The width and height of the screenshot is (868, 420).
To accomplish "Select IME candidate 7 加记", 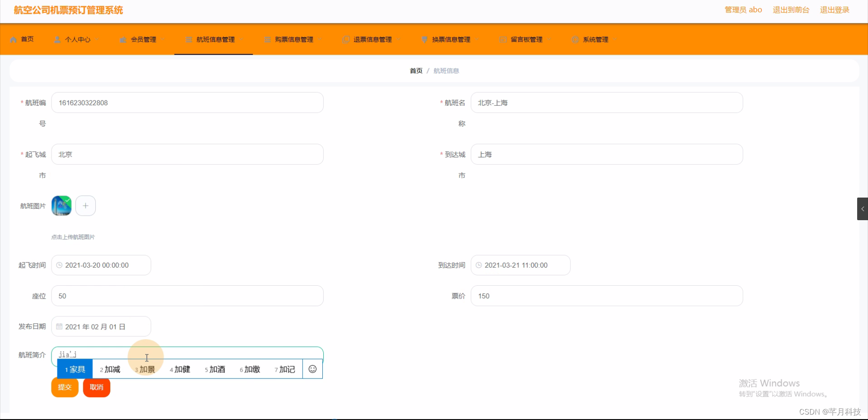I will [x=285, y=369].
